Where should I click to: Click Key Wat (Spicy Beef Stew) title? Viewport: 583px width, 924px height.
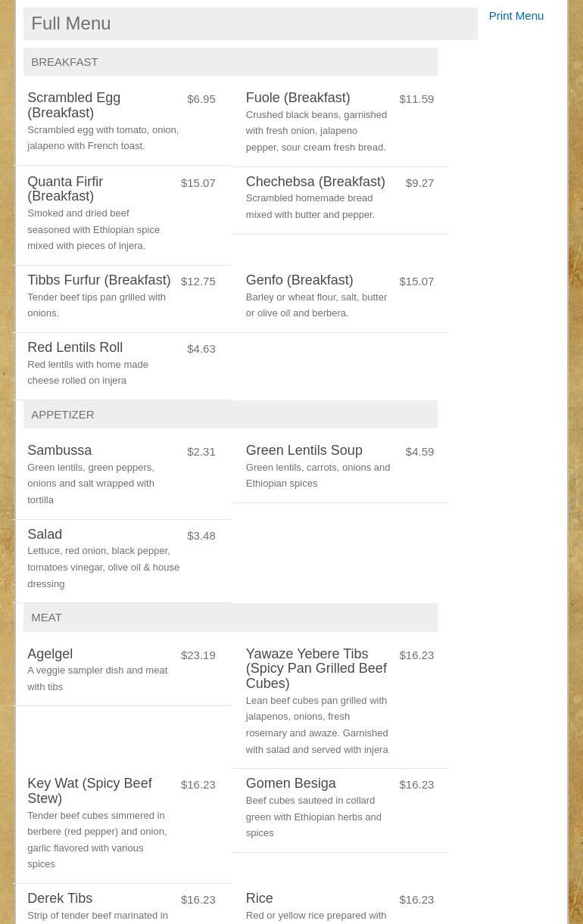point(89,791)
